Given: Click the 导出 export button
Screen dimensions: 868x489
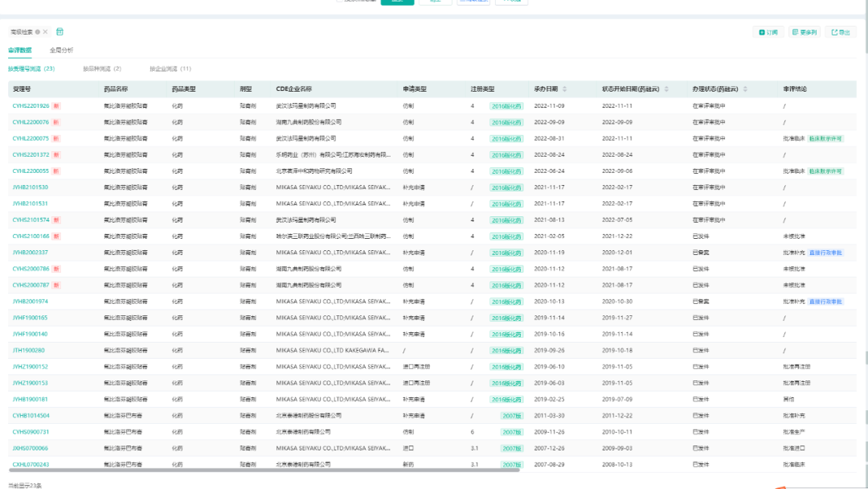Looking at the screenshot, I should 840,32.
